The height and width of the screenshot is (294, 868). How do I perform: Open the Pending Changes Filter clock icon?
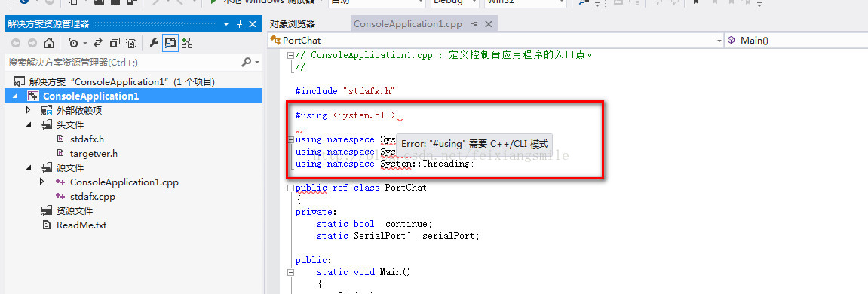click(x=73, y=43)
